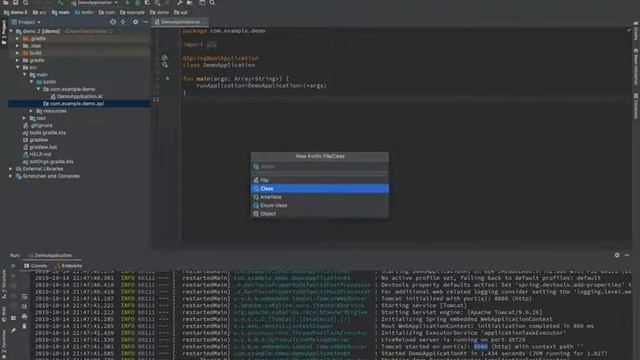Click the Open folder icon in main toolbar
Image resolution: width=640 pixels, height=360 pixels.
tap(6, 2)
